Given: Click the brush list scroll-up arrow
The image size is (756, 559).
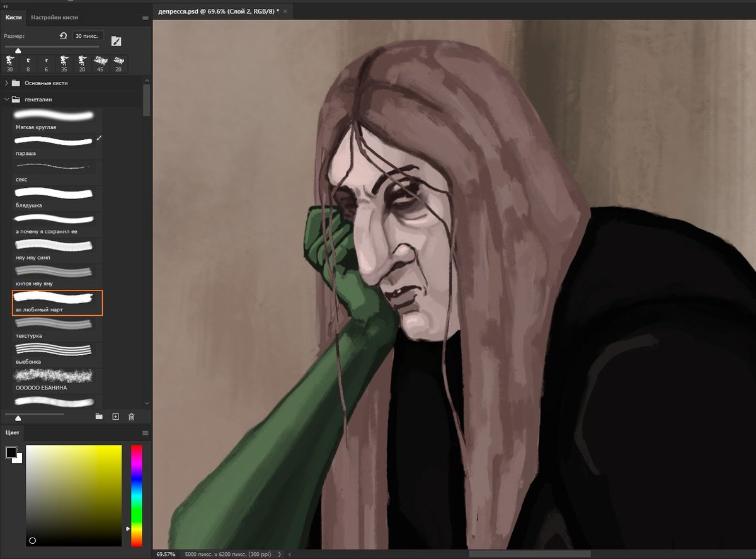Looking at the screenshot, I should (147, 81).
